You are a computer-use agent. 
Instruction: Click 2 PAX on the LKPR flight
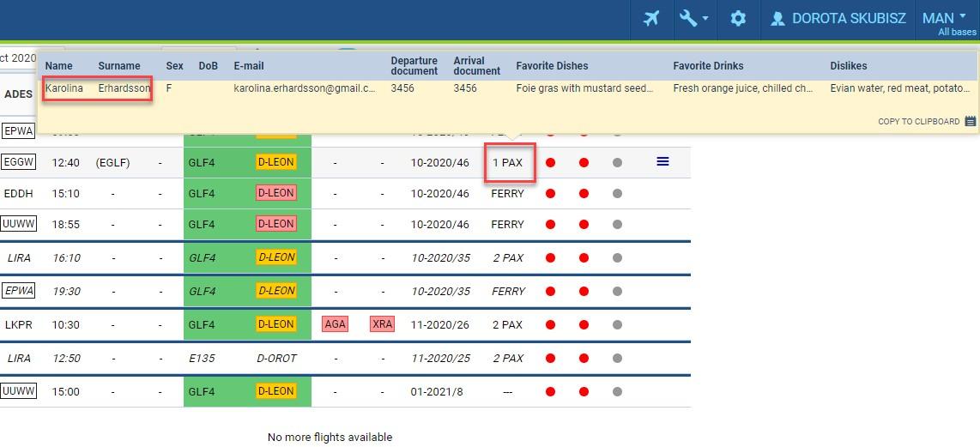click(507, 325)
